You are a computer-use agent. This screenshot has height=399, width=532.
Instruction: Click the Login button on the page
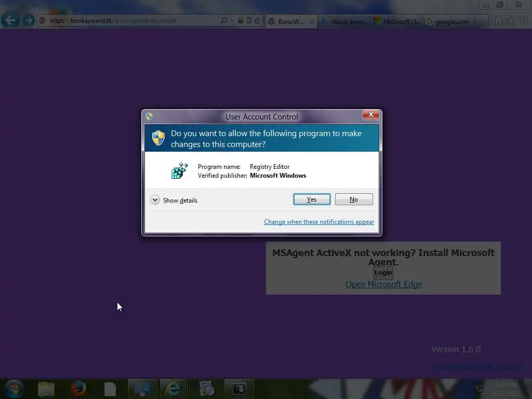click(x=383, y=273)
